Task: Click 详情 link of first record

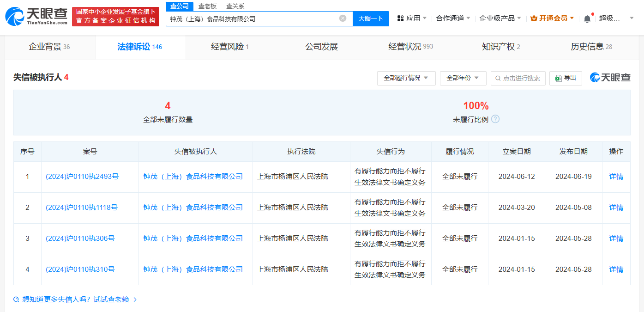Action: click(616, 176)
